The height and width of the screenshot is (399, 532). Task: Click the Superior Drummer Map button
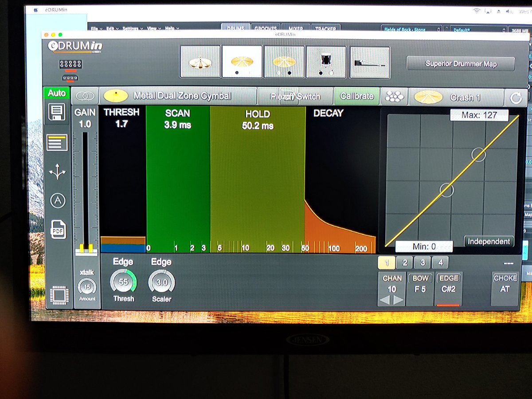[461, 64]
